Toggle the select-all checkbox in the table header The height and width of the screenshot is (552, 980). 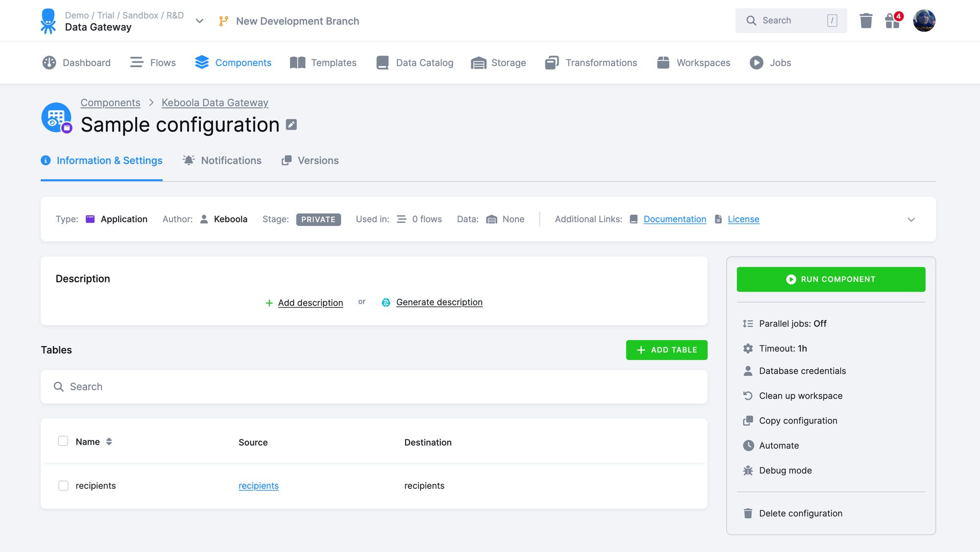click(63, 441)
